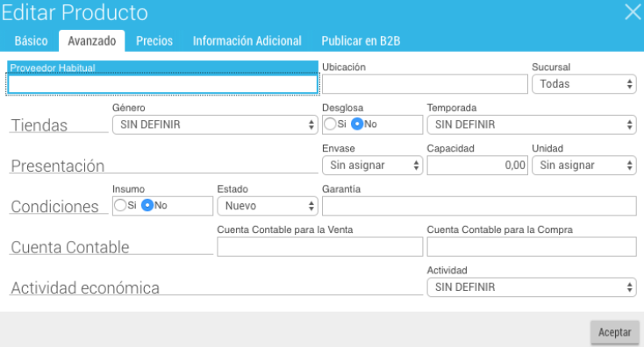
Task: Open the Publicar en B2B tab
Action: tap(361, 41)
